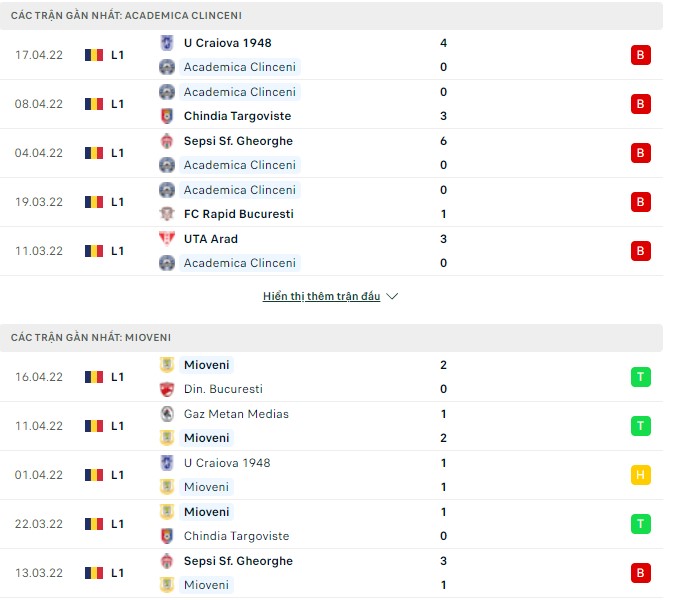Viewport: 673px width, 600px height.
Task: Click the Chindia Targoviste crest, 08.04.22 match
Action: pyautogui.click(x=167, y=116)
